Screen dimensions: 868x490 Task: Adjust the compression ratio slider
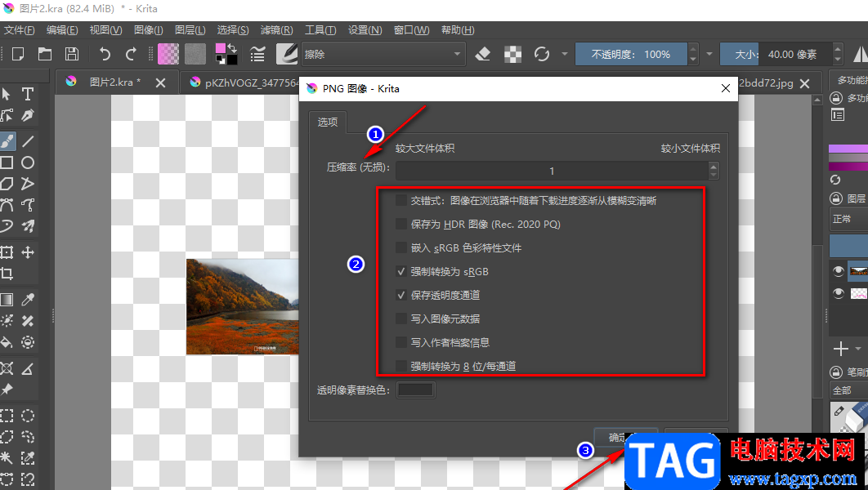[552, 171]
